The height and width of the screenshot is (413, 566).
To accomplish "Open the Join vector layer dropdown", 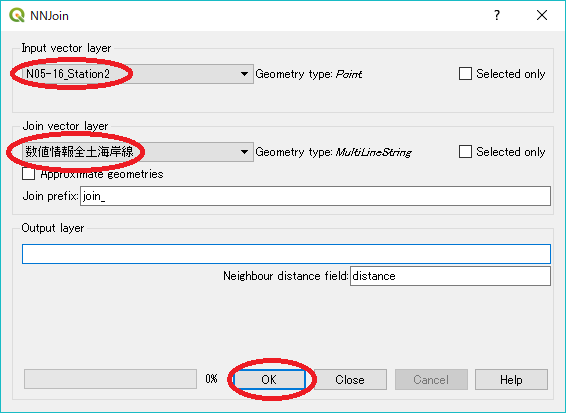I will pos(138,152).
